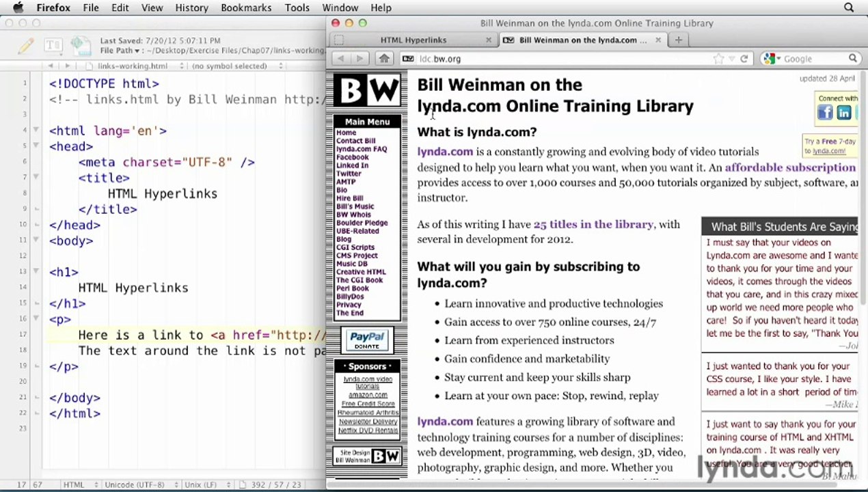This screenshot has height=492, width=868.
Task: Bookmark this page with the star icon
Action: (718, 59)
